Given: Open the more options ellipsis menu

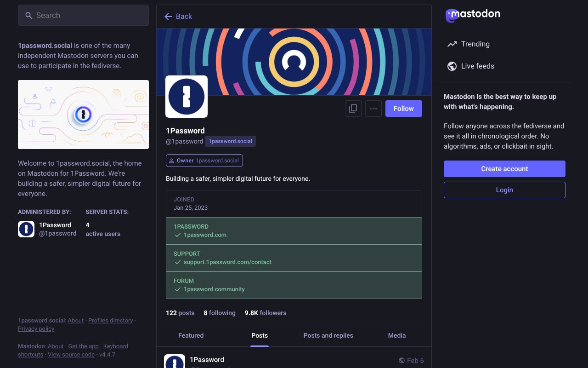Looking at the screenshot, I should coord(373,108).
